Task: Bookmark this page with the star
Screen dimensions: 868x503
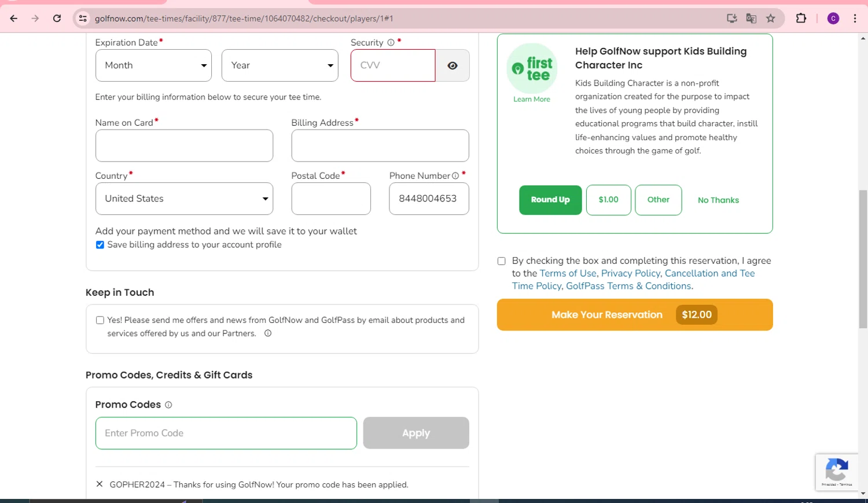Action: tap(771, 19)
